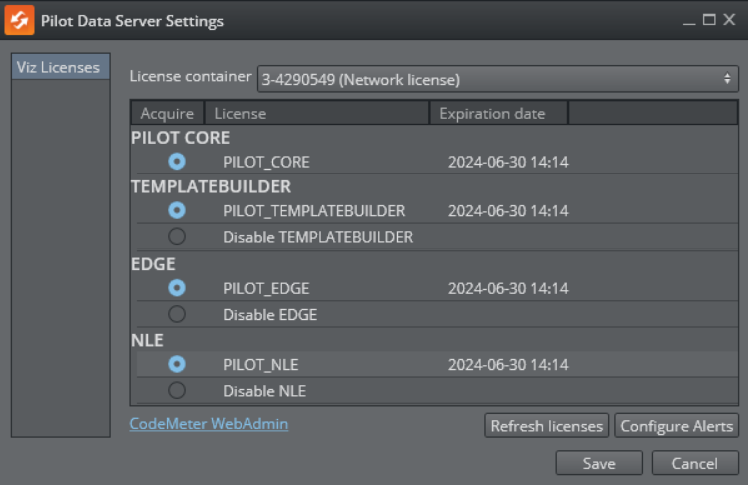Choose Disable TEMPLATEBUILDER radio option
The width and height of the screenshot is (748, 485).
tap(177, 237)
